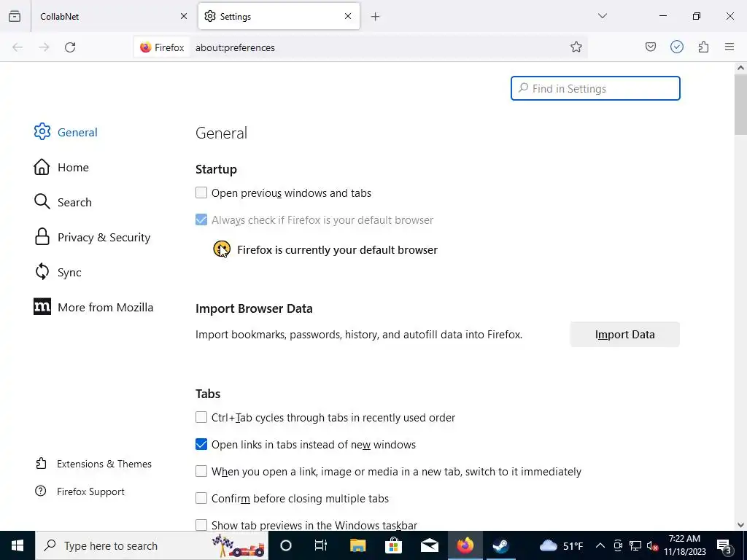Enable Ctrl+Tab cycles through tabs checkbox
The image size is (747, 560).
click(201, 417)
